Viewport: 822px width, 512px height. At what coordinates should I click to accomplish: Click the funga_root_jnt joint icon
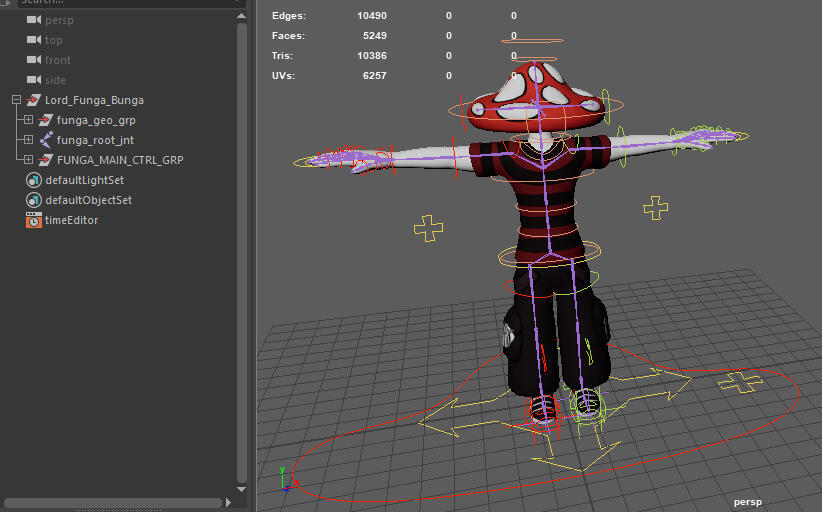point(46,140)
